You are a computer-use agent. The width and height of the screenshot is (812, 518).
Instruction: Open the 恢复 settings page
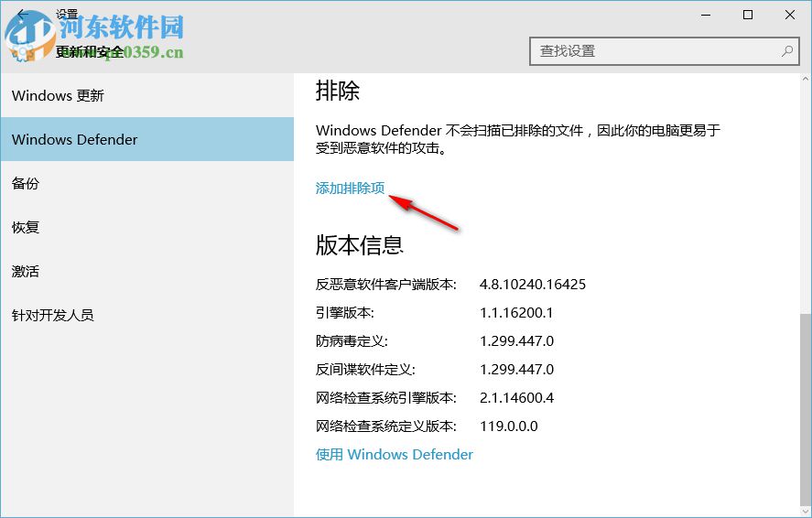147,227
